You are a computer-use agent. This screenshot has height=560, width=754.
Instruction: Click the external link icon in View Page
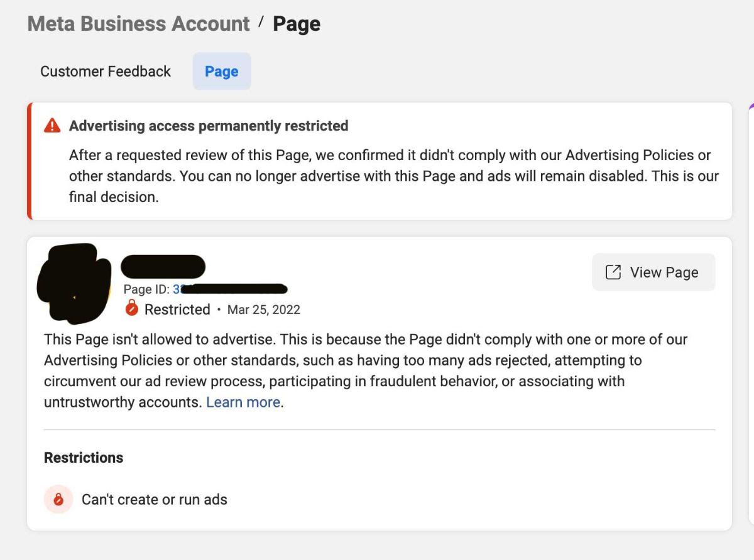[613, 272]
